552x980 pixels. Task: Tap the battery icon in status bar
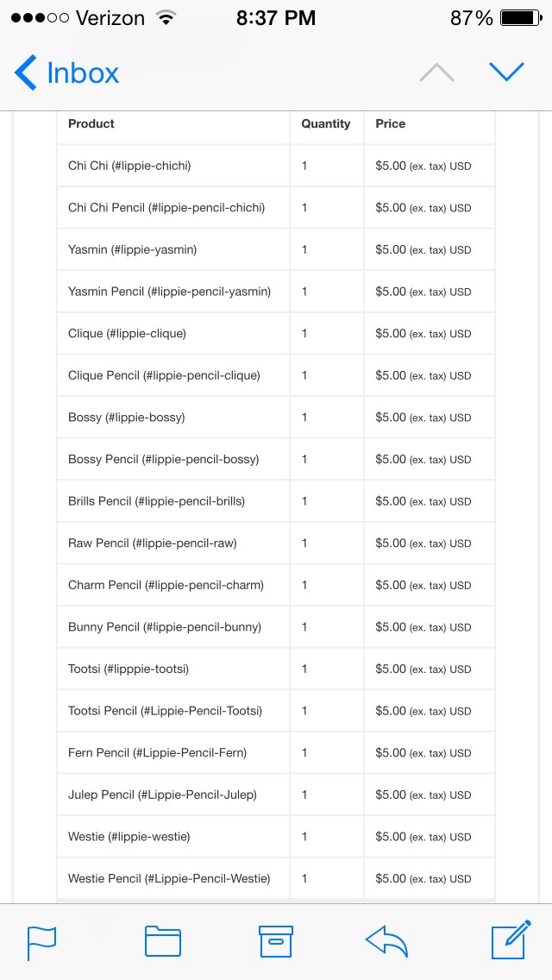point(521,18)
